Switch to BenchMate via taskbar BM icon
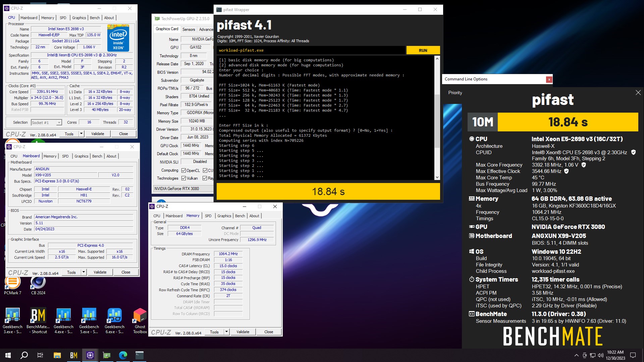Screen dimensions: 644x362 73,355
